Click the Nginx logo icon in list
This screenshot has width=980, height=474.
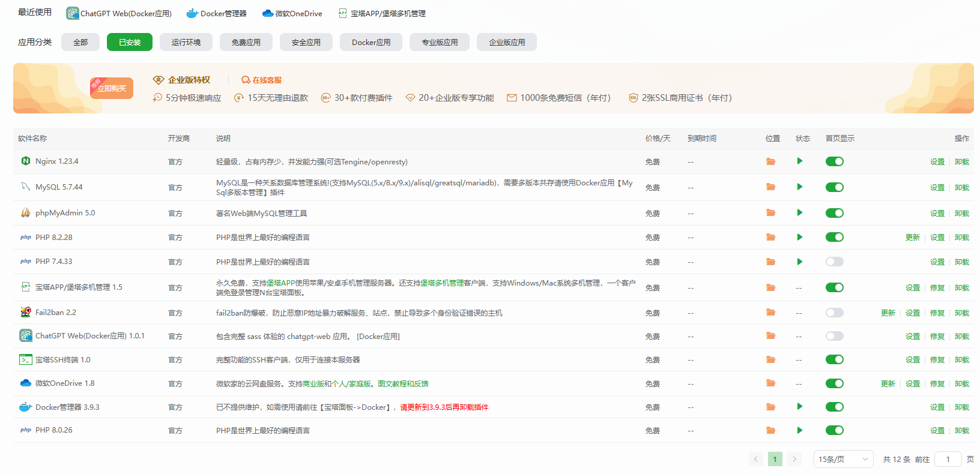tap(25, 161)
